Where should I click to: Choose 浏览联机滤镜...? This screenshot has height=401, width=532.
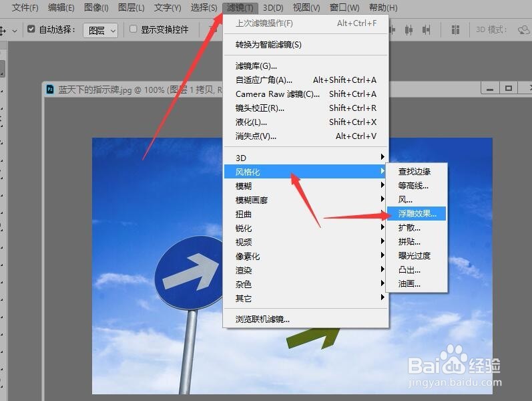[x=306, y=319]
